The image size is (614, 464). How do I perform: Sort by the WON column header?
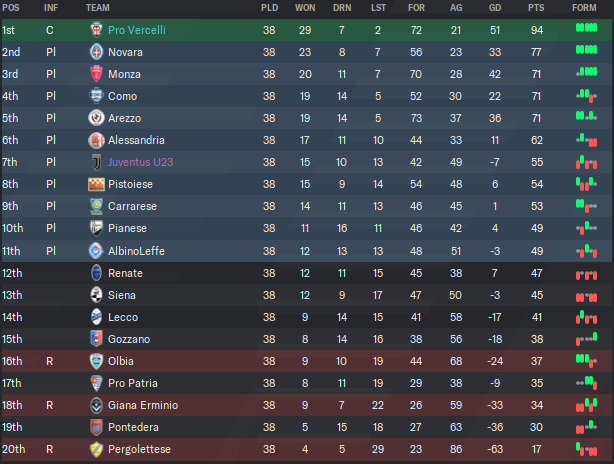click(x=305, y=8)
